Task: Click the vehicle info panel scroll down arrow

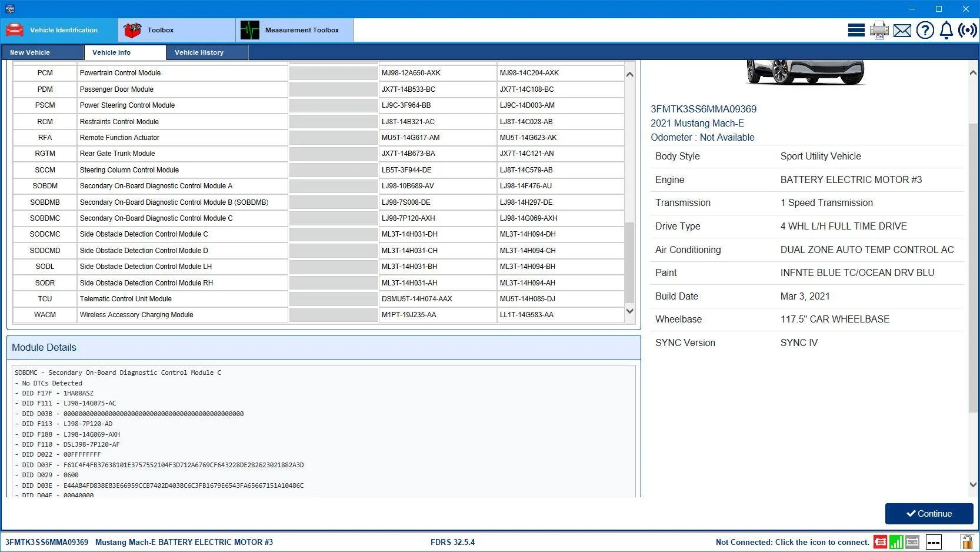Action: 972,485
